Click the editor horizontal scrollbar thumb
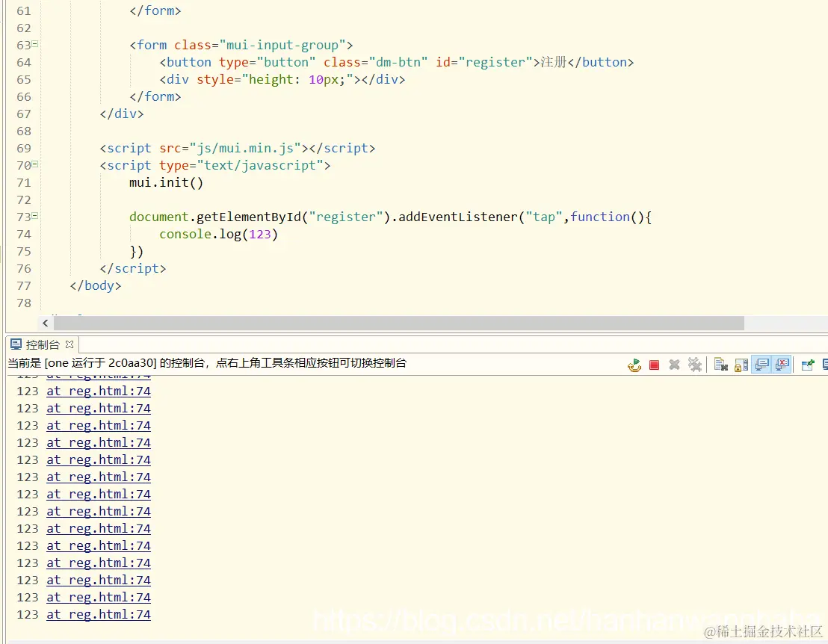828x644 pixels. coord(399,323)
